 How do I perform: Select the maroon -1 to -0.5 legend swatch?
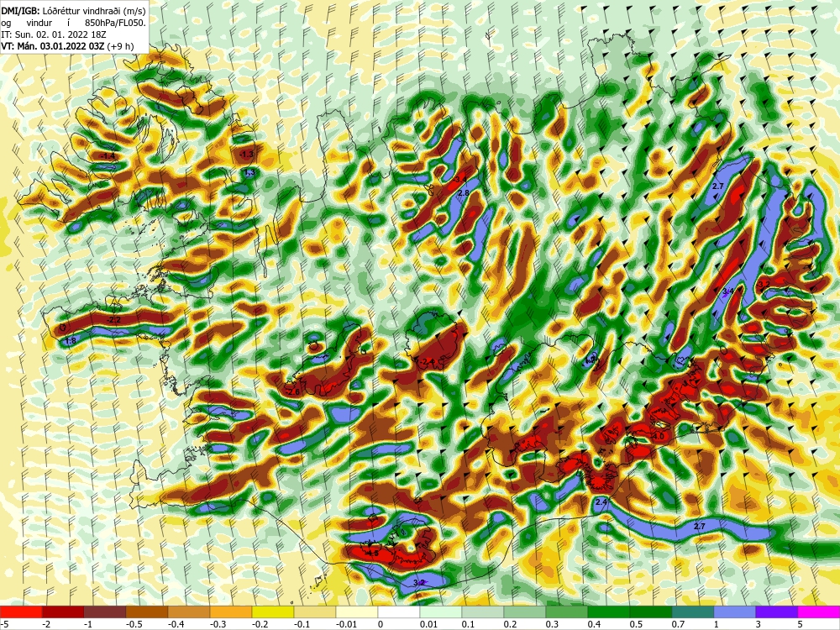point(105,612)
